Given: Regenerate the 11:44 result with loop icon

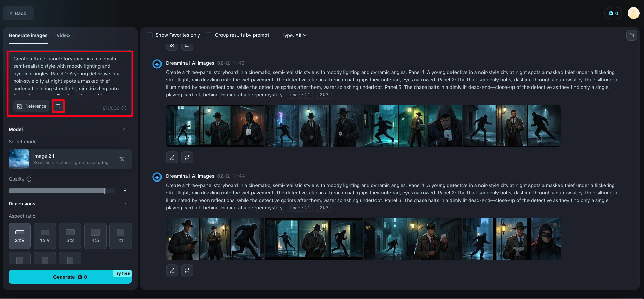Looking at the screenshot, I should 187,270.
